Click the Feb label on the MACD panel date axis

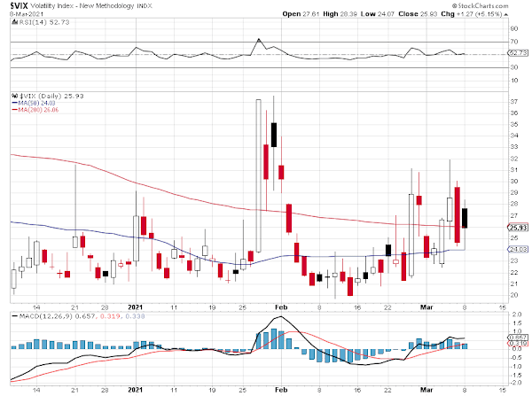pyautogui.click(x=281, y=390)
